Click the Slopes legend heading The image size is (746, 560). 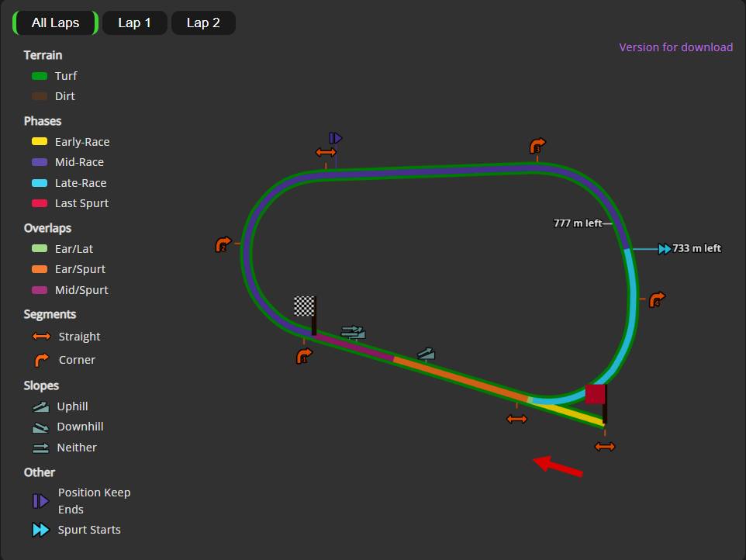(x=41, y=385)
